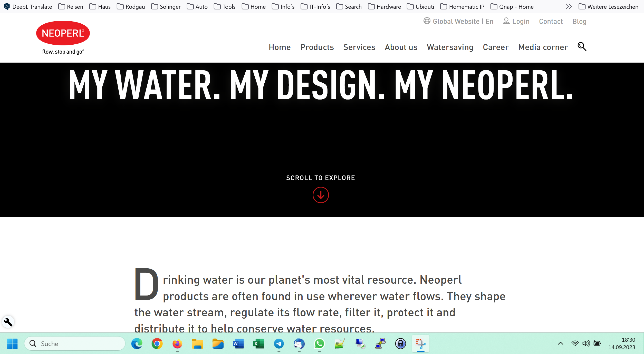The height and width of the screenshot is (354, 644).
Task: Open the blue folder app in the taskbar
Action: [x=218, y=343]
